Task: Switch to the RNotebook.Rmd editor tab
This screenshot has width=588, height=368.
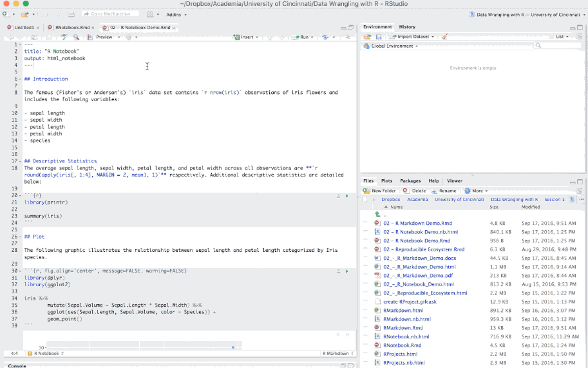Action: [x=72, y=27]
